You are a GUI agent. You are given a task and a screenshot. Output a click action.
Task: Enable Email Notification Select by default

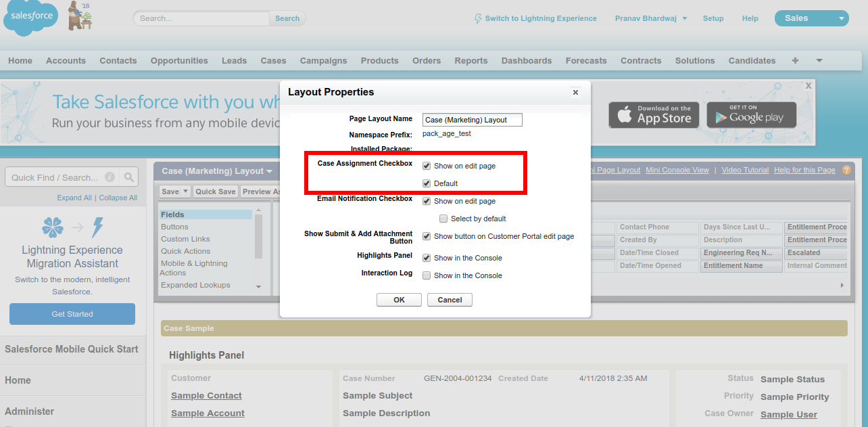tap(443, 219)
